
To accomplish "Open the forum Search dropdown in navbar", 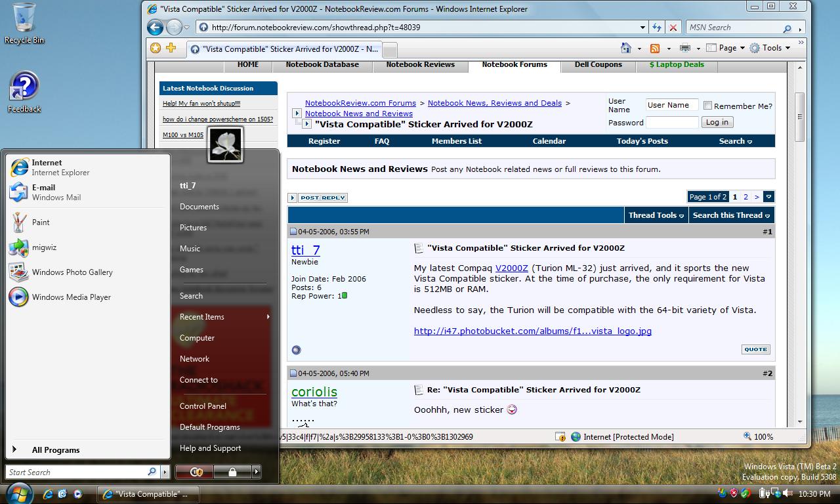I will (736, 141).
